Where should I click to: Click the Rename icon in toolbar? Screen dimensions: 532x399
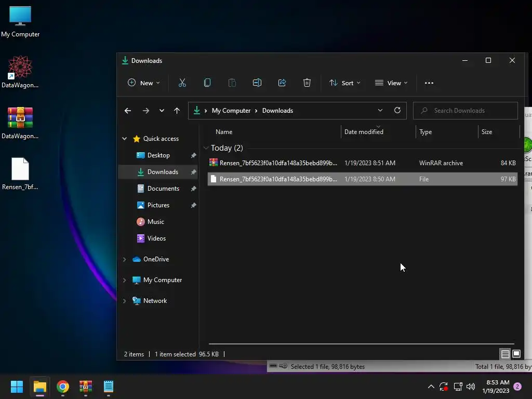(257, 83)
